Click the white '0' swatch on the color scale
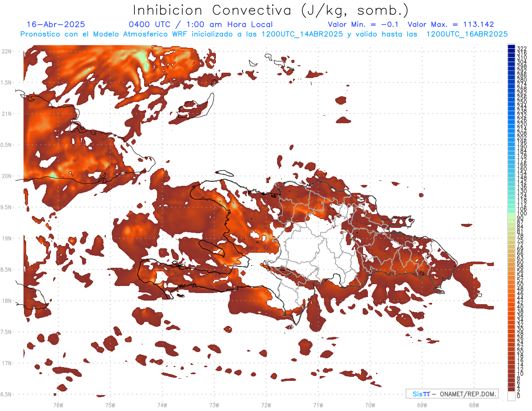Viewport: 532px width, 411px height. click(x=511, y=396)
